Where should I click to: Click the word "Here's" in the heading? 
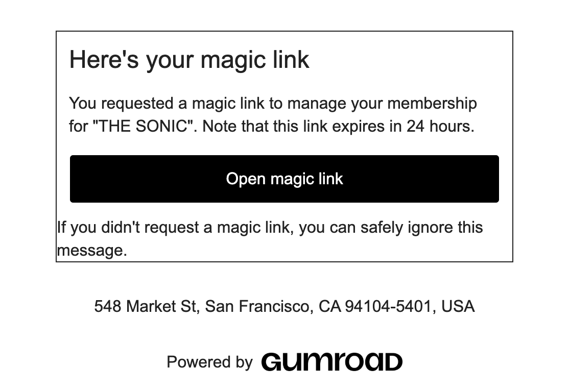(x=104, y=60)
